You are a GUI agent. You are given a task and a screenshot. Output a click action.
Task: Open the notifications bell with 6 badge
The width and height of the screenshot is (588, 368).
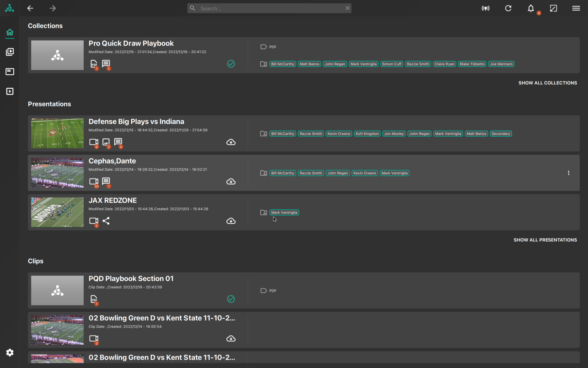531,8
